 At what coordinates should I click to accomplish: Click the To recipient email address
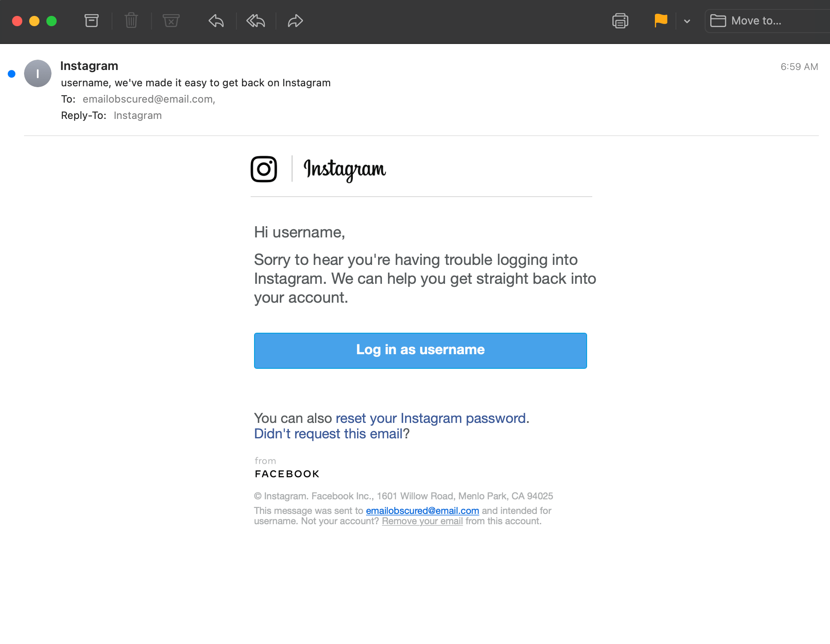148,99
